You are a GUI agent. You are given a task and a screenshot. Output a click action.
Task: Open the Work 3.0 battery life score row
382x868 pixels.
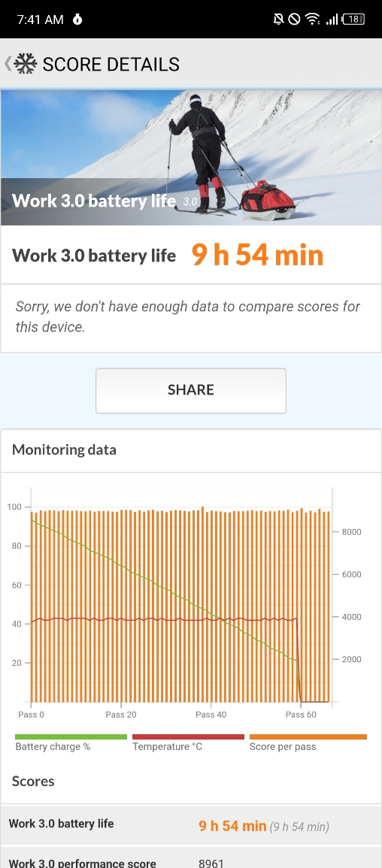pos(191,825)
